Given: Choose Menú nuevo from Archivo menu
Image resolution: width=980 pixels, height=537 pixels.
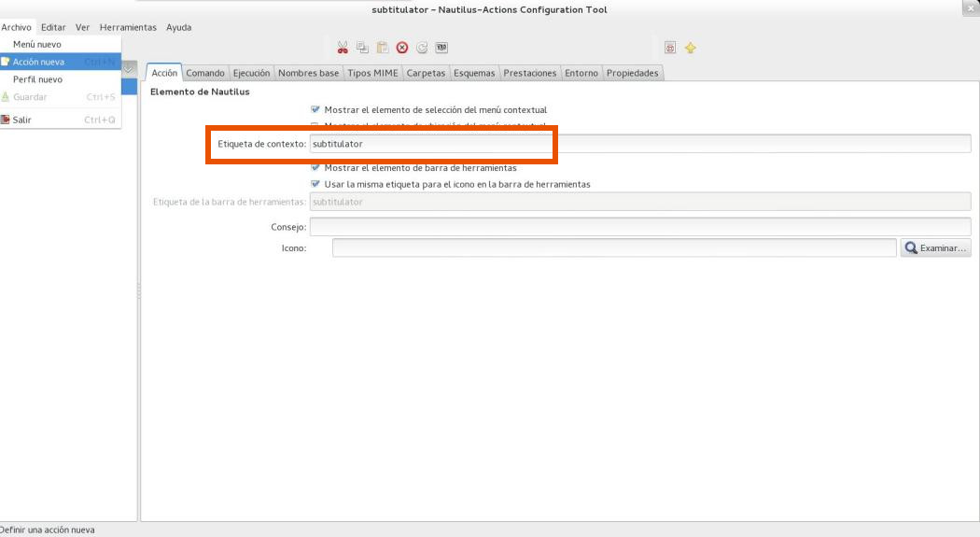Looking at the screenshot, I should (x=61, y=45).
